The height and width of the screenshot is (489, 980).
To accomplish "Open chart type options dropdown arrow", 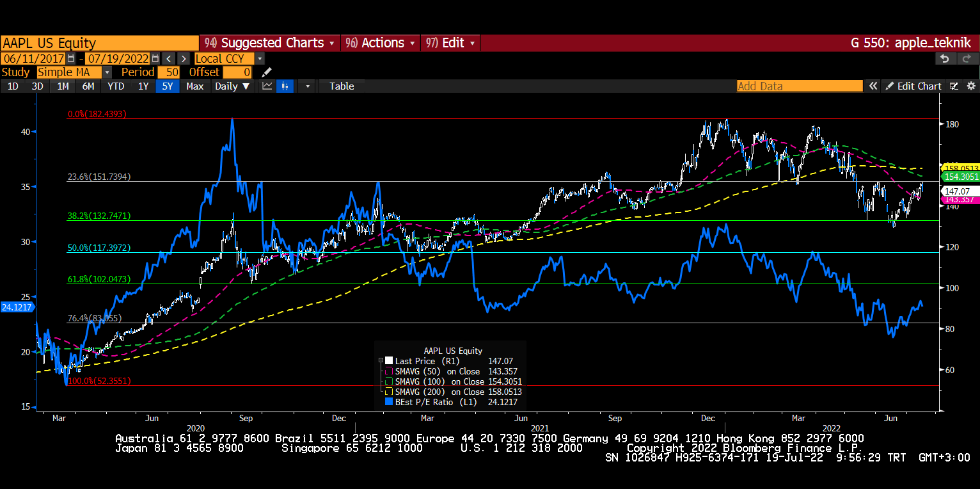I will (308, 86).
